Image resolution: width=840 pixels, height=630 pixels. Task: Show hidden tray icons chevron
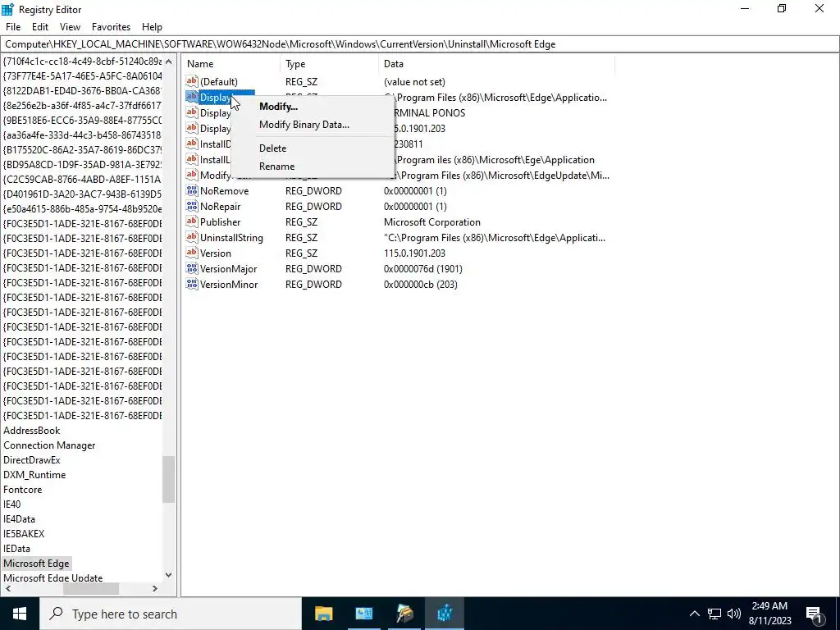(x=694, y=614)
